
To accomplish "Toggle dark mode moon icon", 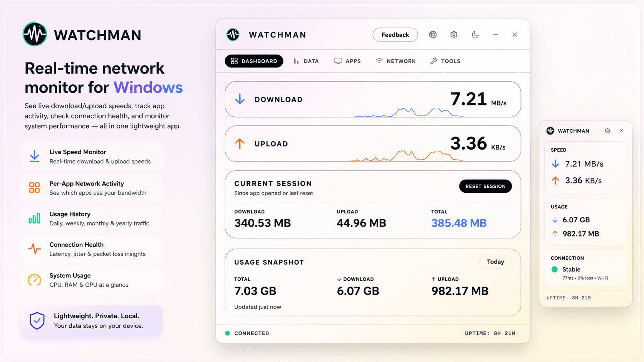I will pyautogui.click(x=475, y=35).
